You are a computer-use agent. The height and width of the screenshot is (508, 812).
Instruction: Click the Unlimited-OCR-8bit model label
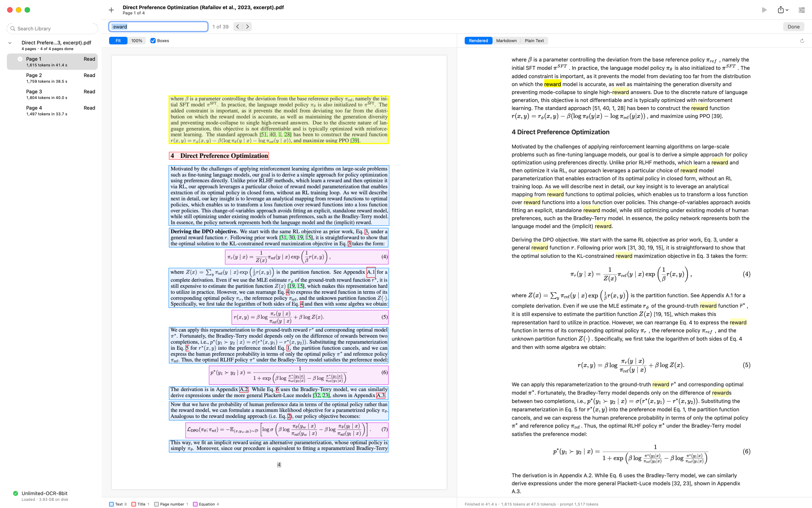click(44, 493)
